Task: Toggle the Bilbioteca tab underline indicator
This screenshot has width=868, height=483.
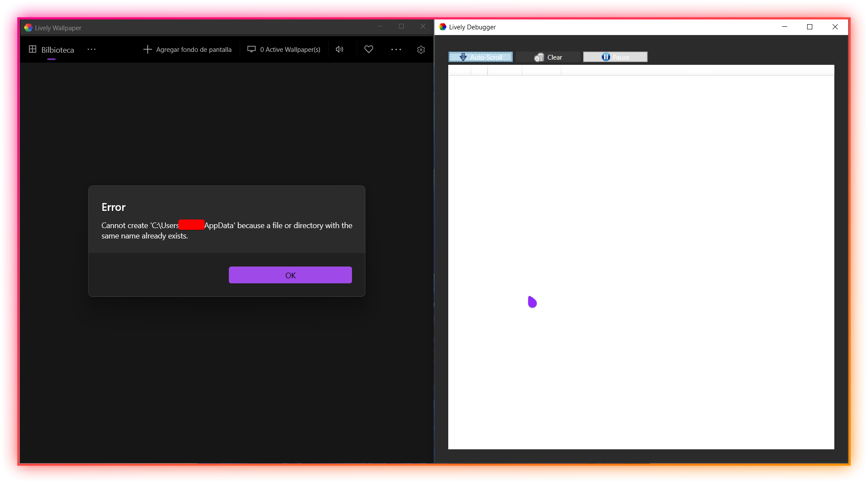Action: point(51,58)
